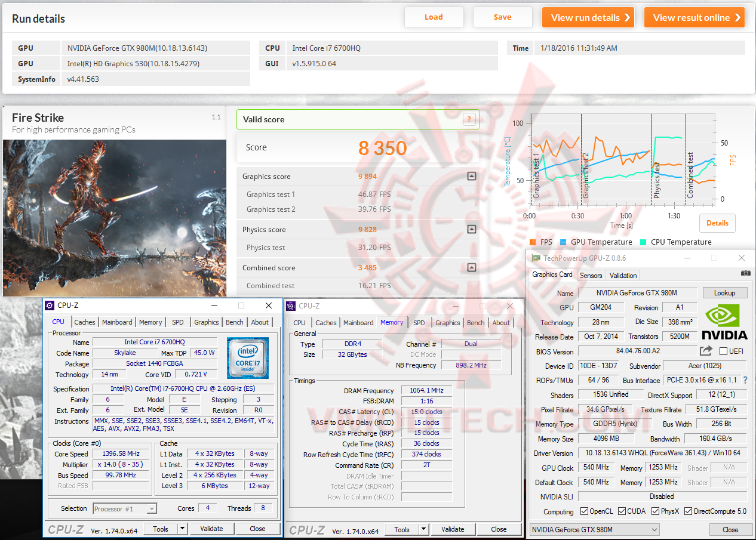Toggle the OpenCL checkbox

click(x=585, y=511)
